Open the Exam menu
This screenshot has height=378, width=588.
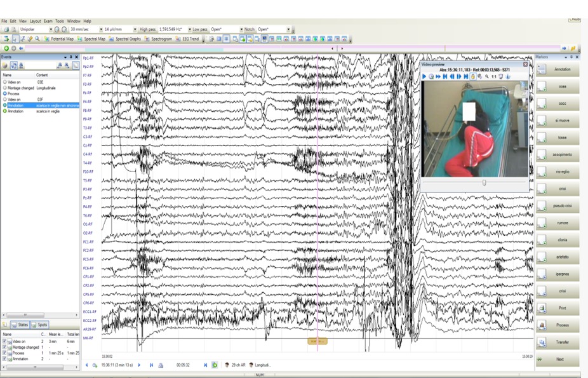point(48,21)
